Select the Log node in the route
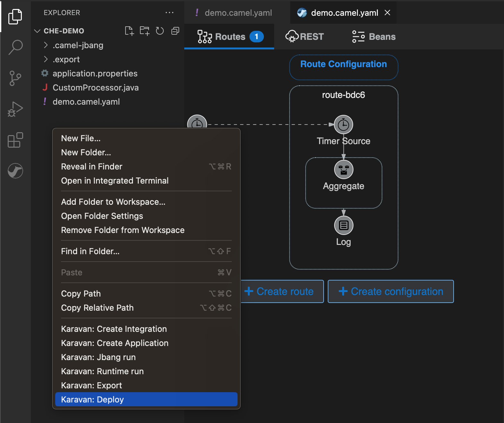 (x=343, y=226)
